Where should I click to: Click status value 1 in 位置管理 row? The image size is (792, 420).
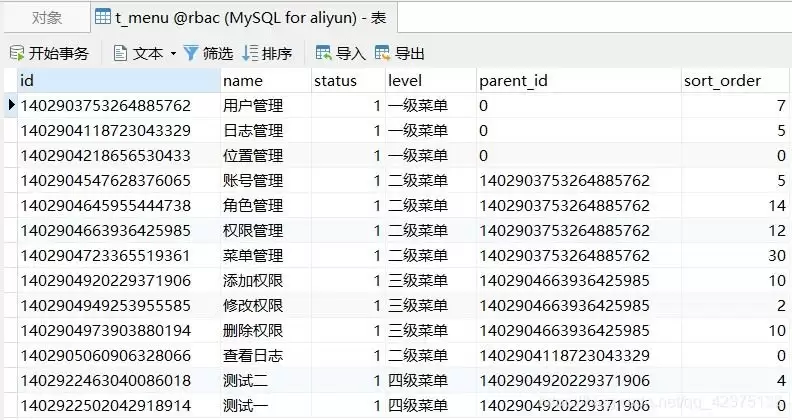(x=377, y=155)
